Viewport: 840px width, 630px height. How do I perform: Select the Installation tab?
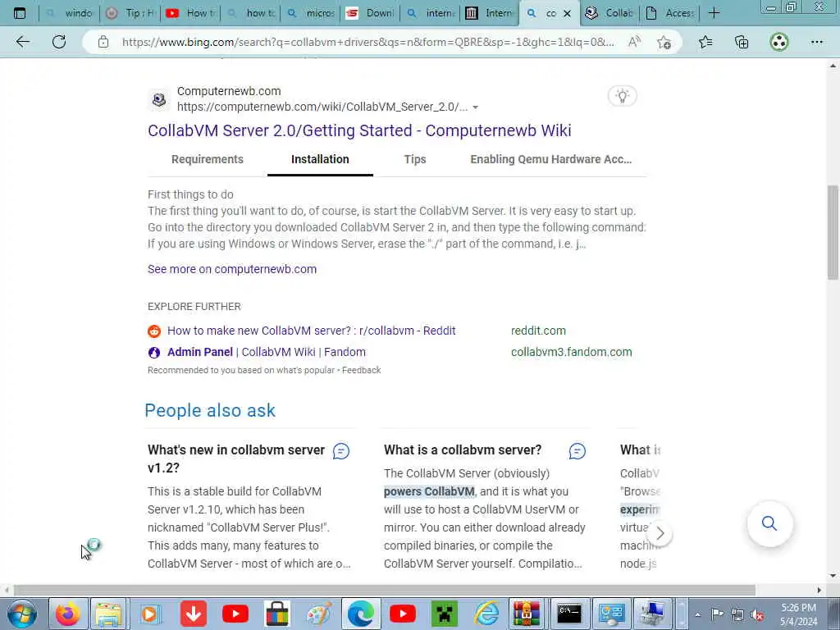pyautogui.click(x=320, y=159)
